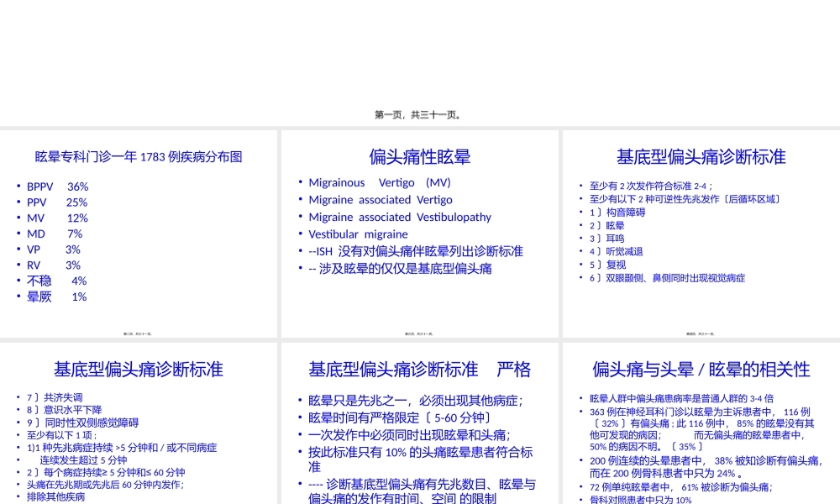Click the line '72 例单纯眩晕者中，61% 被诊断为偏头痛；'
The width and height of the screenshot is (840, 504).
pyautogui.click(x=681, y=487)
